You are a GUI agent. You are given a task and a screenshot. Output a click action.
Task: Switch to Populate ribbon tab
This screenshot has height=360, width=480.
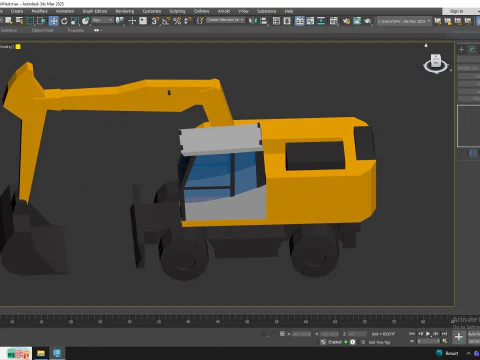click(x=76, y=30)
